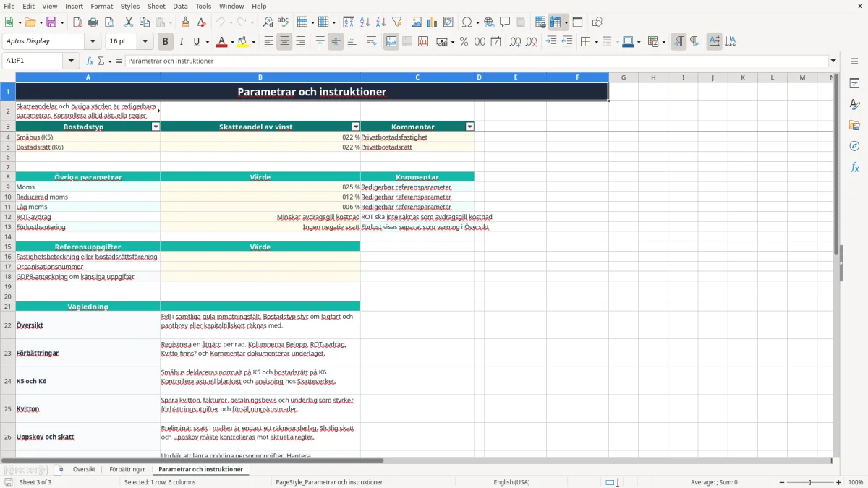Toggle Bold formatting
868x488 pixels.
click(x=165, y=42)
